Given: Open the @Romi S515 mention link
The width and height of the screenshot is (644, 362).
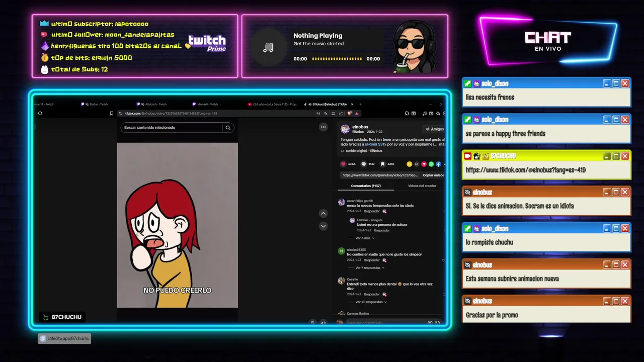Looking at the screenshot, I should pyautogui.click(x=375, y=144).
